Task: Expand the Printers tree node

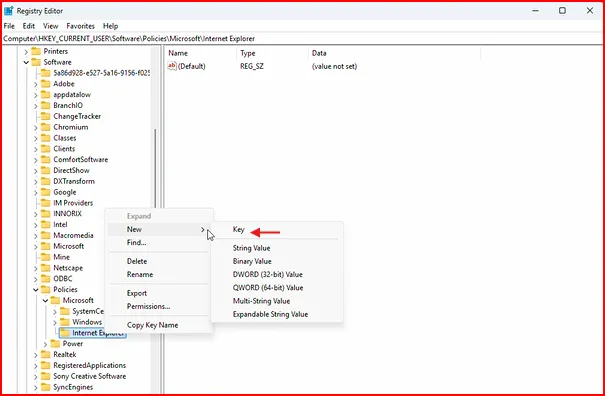Action: tap(26, 51)
